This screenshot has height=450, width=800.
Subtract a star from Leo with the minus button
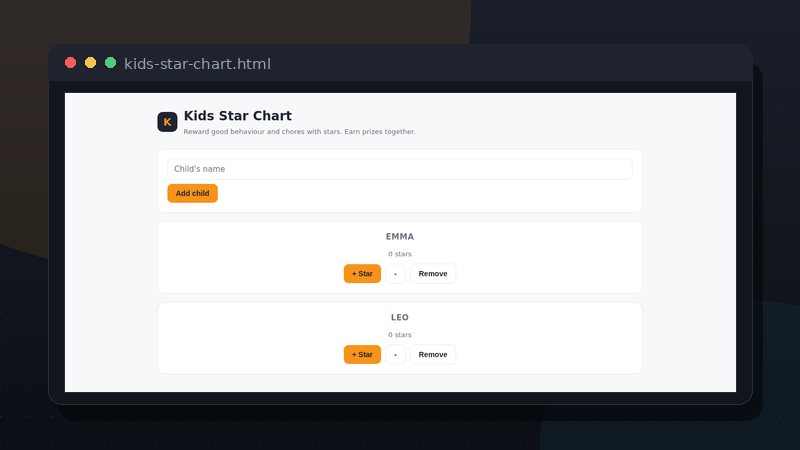(395, 355)
